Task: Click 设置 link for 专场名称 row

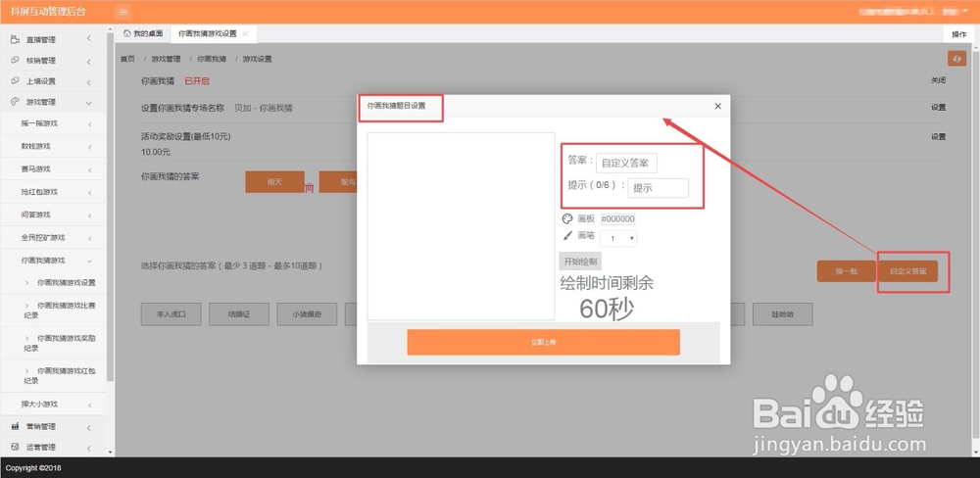Action: coord(938,108)
